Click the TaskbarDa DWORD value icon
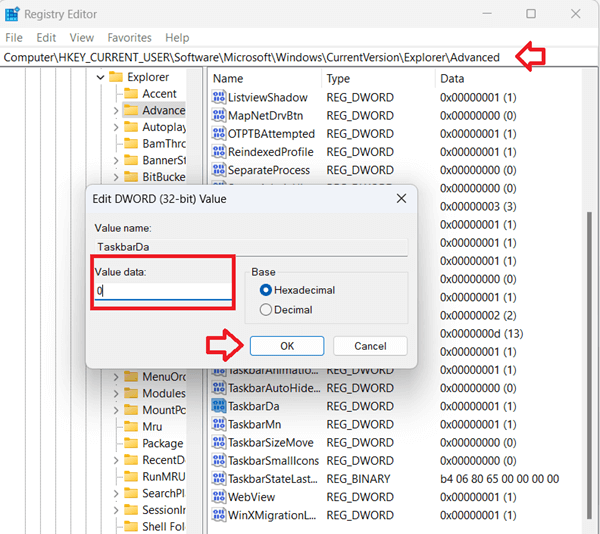The width and height of the screenshot is (600, 534). coord(218,406)
